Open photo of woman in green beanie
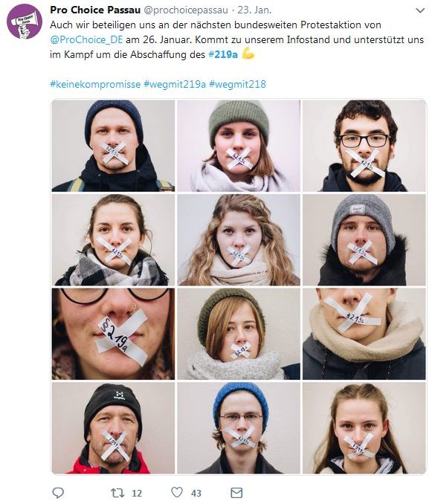The width and height of the screenshot is (435, 504). click(239, 146)
